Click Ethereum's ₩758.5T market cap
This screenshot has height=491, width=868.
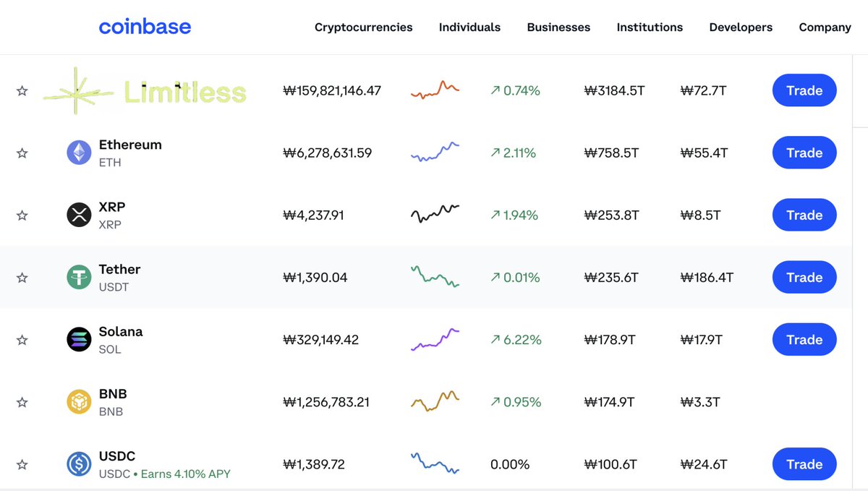click(x=611, y=153)
